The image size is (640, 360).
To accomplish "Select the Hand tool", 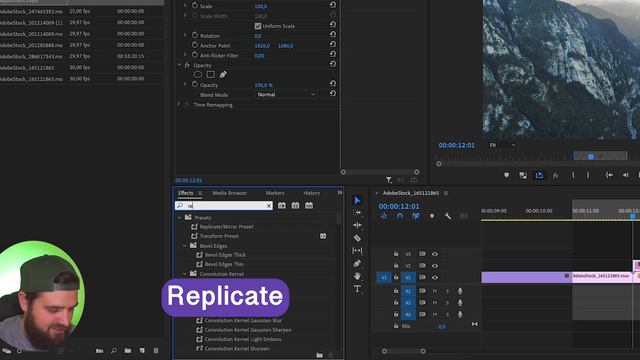I will coord(357,276).
